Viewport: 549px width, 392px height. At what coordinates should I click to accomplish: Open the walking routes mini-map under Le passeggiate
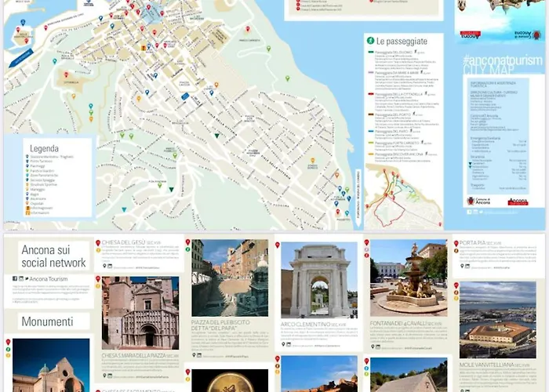click(404, 196)
